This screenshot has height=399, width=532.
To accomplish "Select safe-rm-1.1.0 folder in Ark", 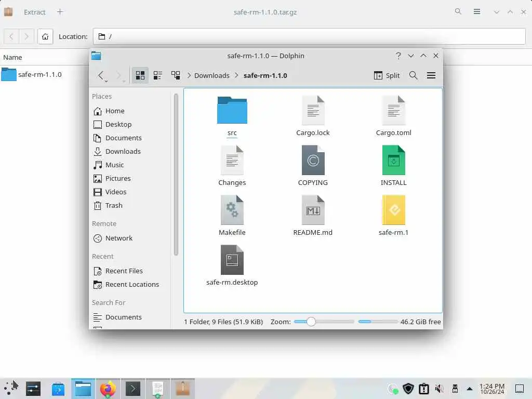I will (x=32, y=74).
